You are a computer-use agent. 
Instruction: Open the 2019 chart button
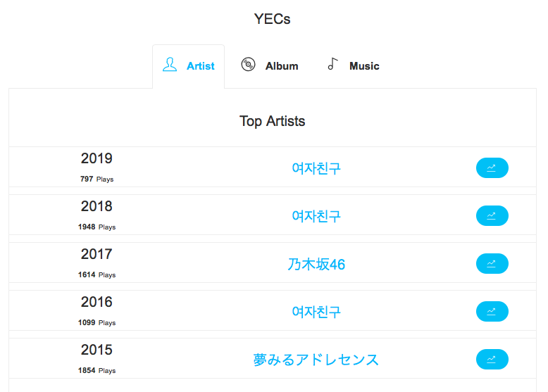[492, 168]
